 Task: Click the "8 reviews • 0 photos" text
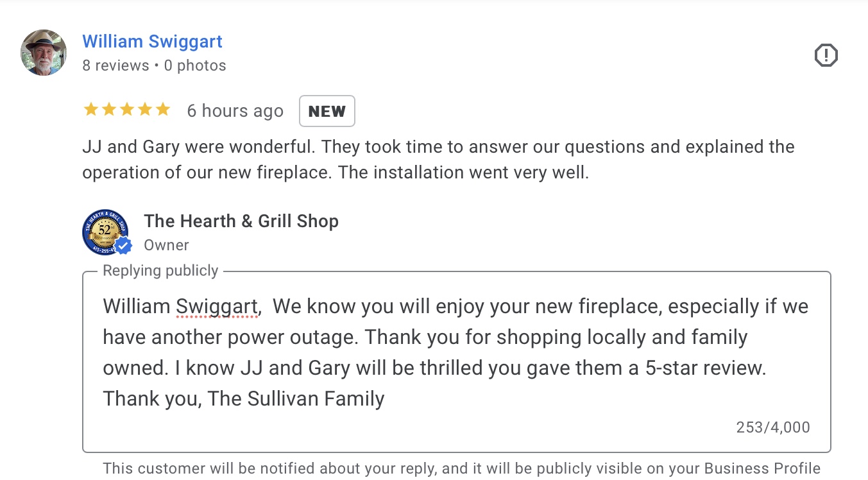coord(154,65)
